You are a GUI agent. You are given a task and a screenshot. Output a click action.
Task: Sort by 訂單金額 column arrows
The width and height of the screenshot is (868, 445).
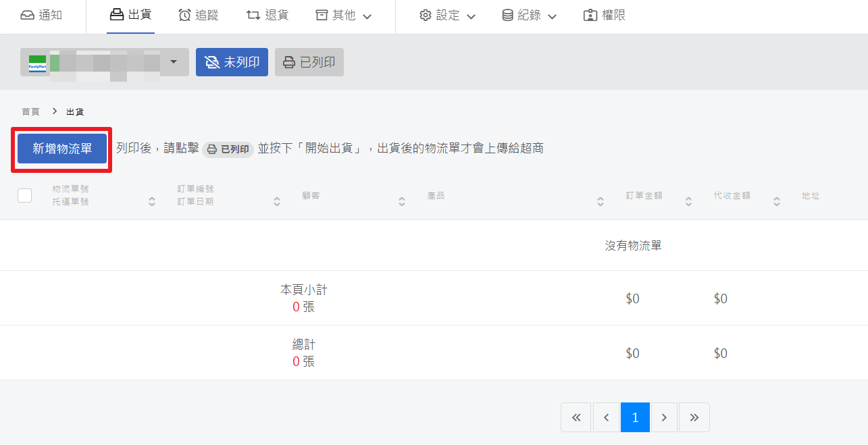(688, 201)
